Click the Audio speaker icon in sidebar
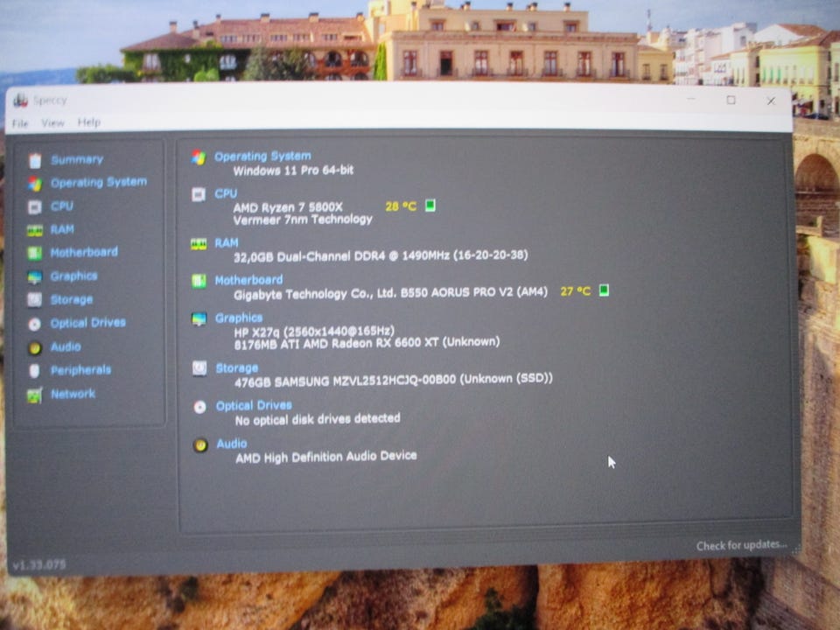Screen dimensions: 840x630 [x=35, y=347]
